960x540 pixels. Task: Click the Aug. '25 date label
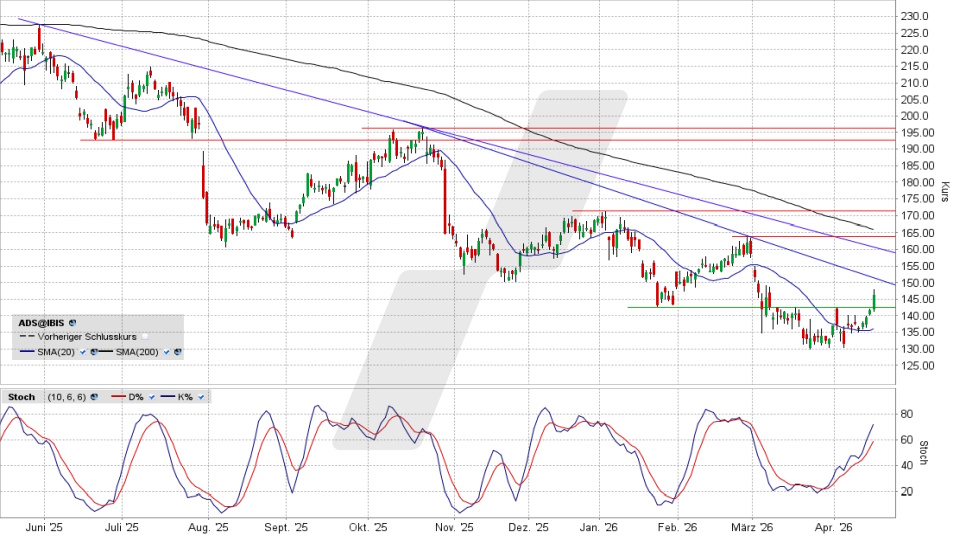[x=208, y=528]
